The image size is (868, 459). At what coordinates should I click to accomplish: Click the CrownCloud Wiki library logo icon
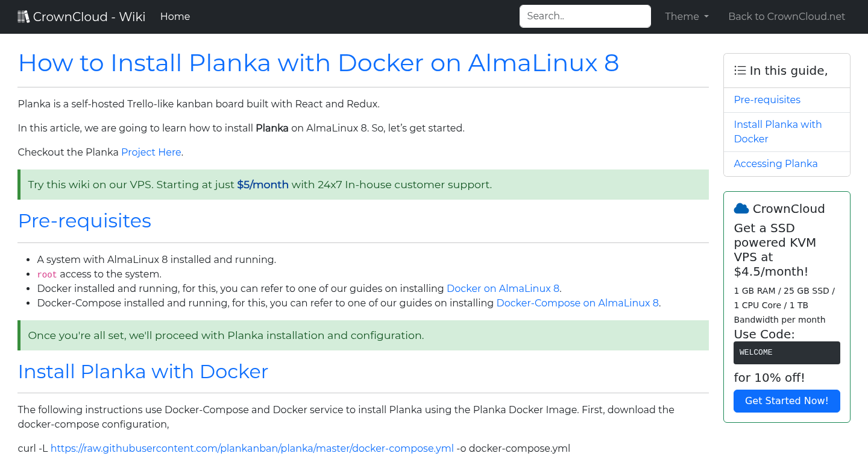point(24,16)
